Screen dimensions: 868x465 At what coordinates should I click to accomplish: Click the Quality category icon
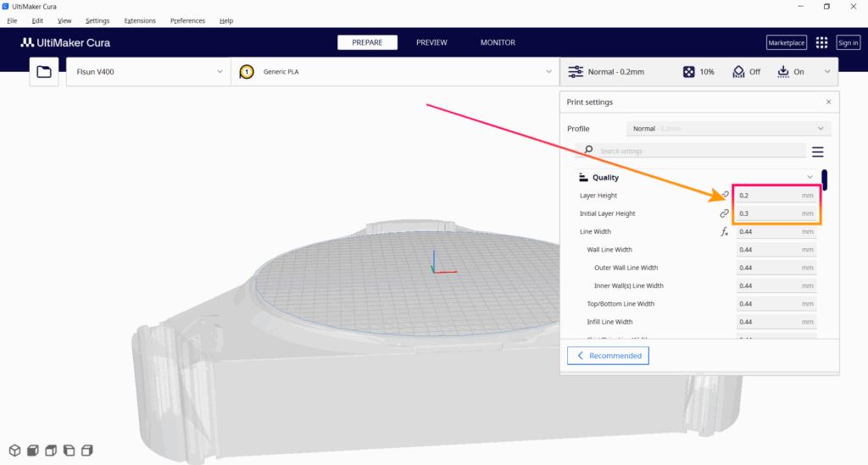(x=583, y=178)
